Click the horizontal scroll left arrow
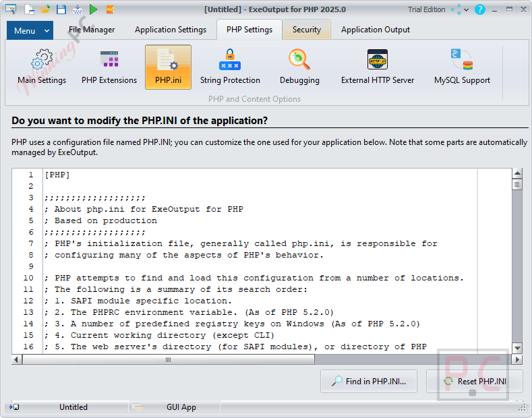 pos(17,359)
